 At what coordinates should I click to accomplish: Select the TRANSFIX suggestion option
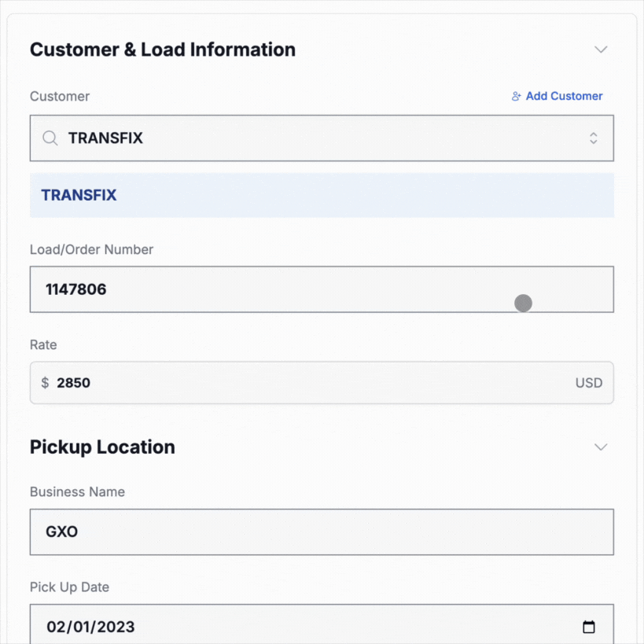pyautogui.click(x=79, y=196)
